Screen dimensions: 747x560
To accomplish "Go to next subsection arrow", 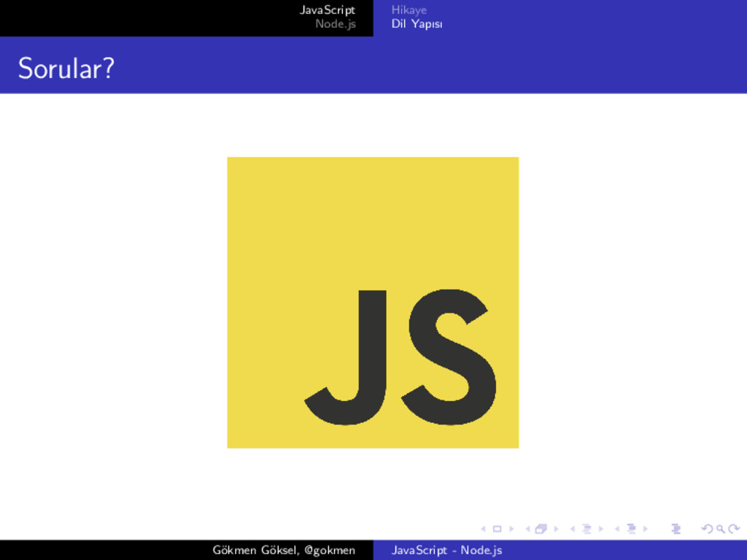I will click(601, 529).
